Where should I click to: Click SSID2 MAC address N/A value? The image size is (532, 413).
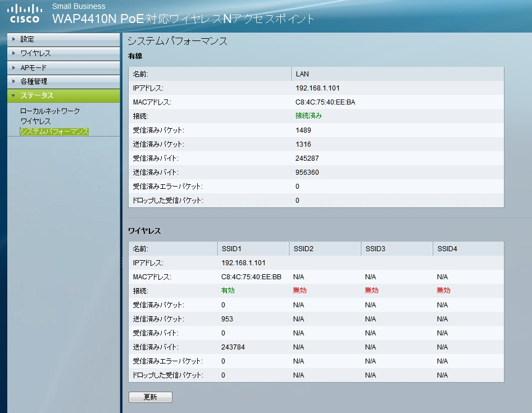(x=298, y=277)
